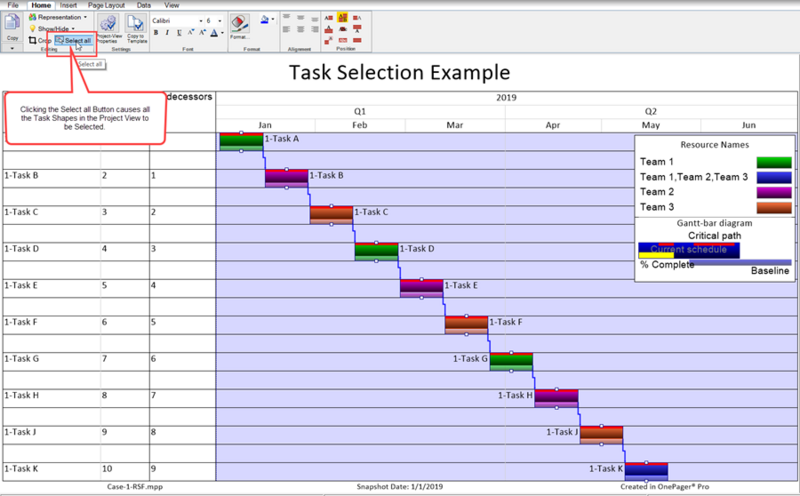Click the 2019 year header

point(506,97)
